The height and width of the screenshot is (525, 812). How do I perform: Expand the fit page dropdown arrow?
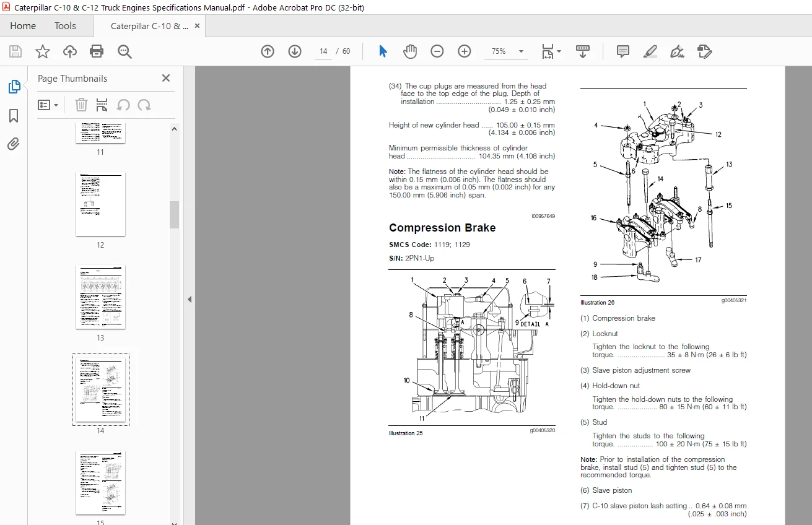[559, 51]
